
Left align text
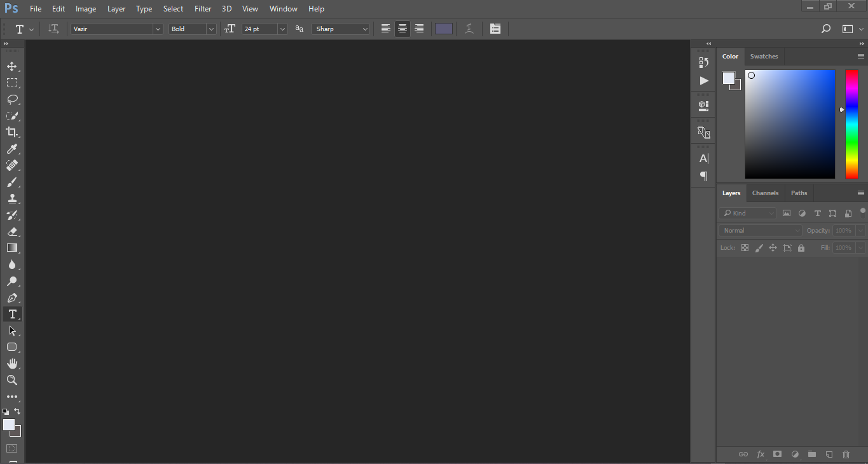pyautogui.click(x=386, y=29)
